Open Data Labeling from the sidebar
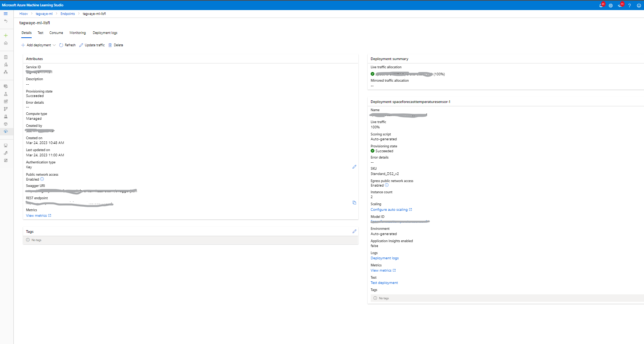Viewport: 644px width, 344px height. pos(6,160)
